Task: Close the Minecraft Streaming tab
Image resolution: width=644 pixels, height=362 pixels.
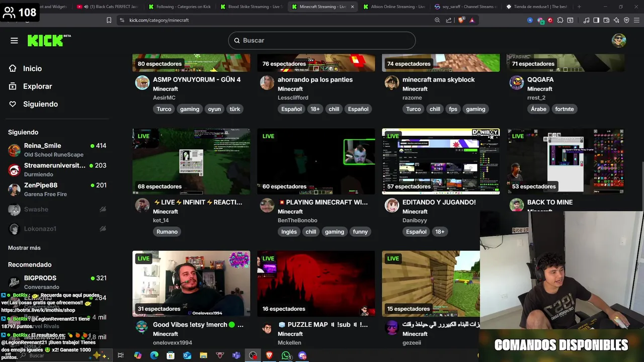Action: coord(352,7)
